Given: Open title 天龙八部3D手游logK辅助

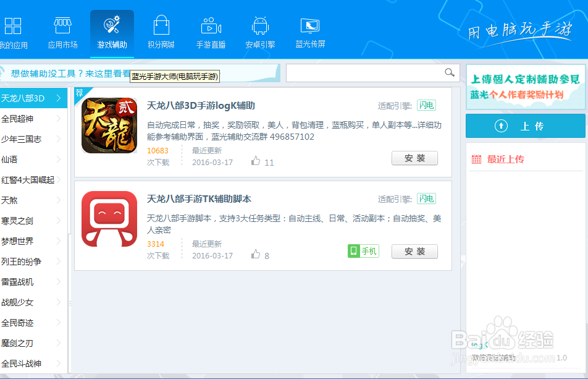Looking at the screenshot, I should [201, 106].
